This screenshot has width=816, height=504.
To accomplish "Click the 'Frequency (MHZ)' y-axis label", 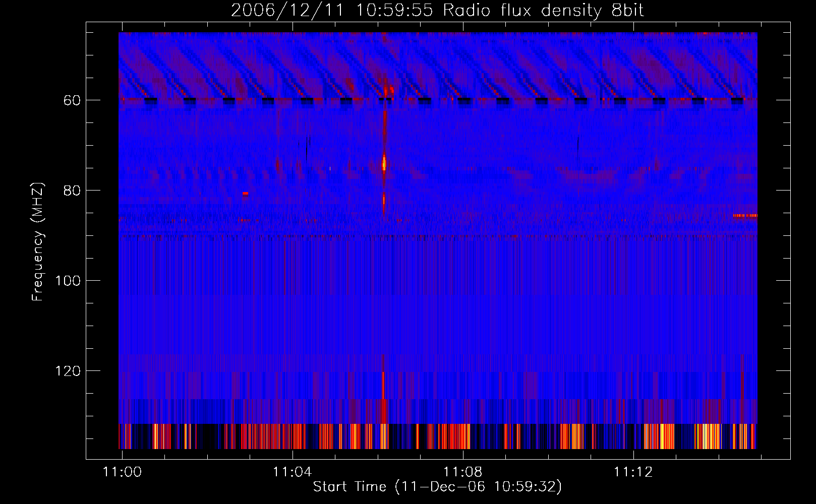I will click(x=38, y=242).
